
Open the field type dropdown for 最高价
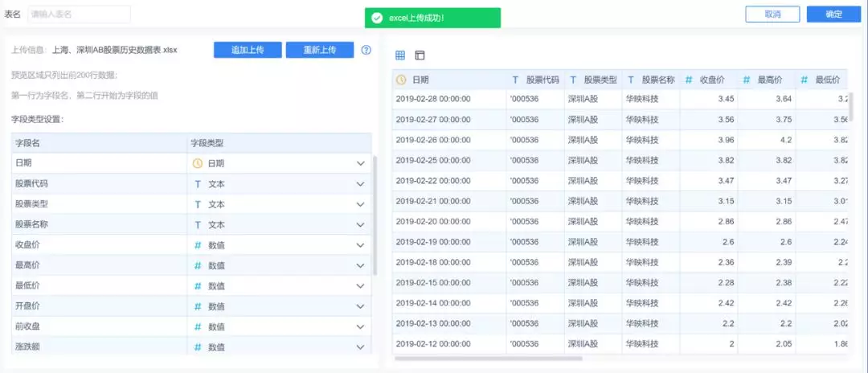[x=360, y=265]
